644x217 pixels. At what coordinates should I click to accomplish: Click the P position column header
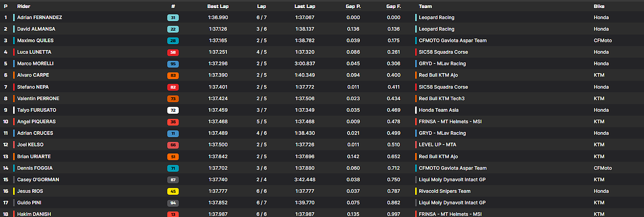[x=6, y=7]
